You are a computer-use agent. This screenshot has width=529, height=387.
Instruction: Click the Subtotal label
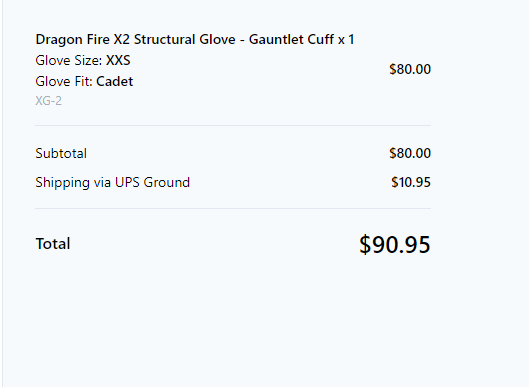click(61, 154)
